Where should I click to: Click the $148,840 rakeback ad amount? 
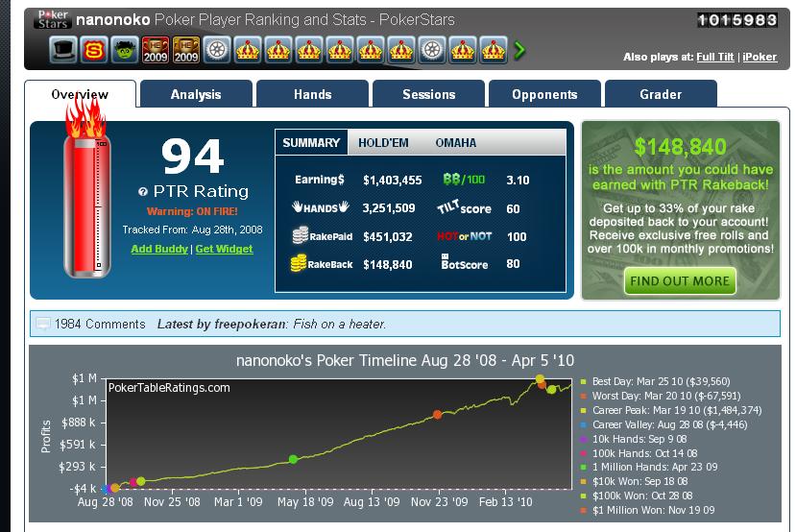pyautogui.click(x=680, y=147)
